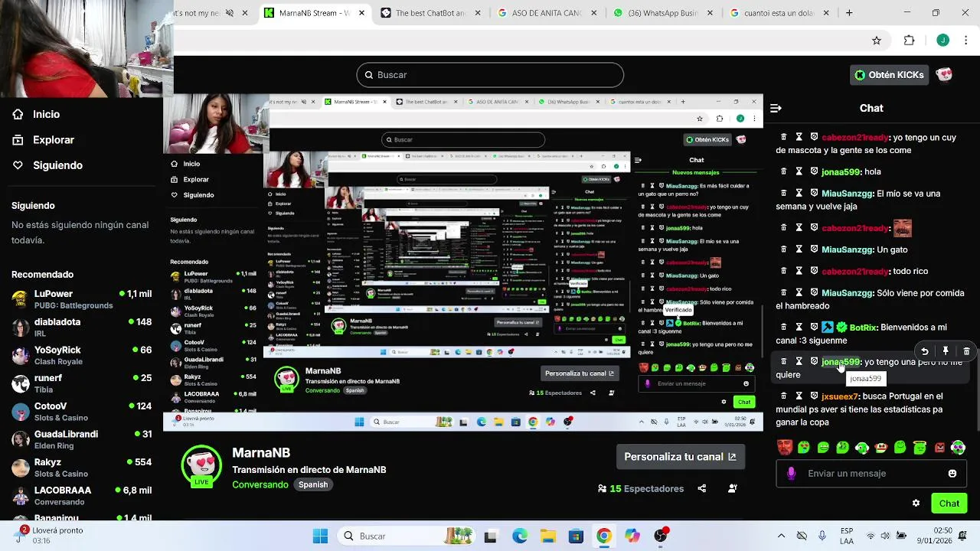Click the user-plus icon beside the share icon
Image resolution: width=980 pixels, height=551 pixels.
(733, 488)
